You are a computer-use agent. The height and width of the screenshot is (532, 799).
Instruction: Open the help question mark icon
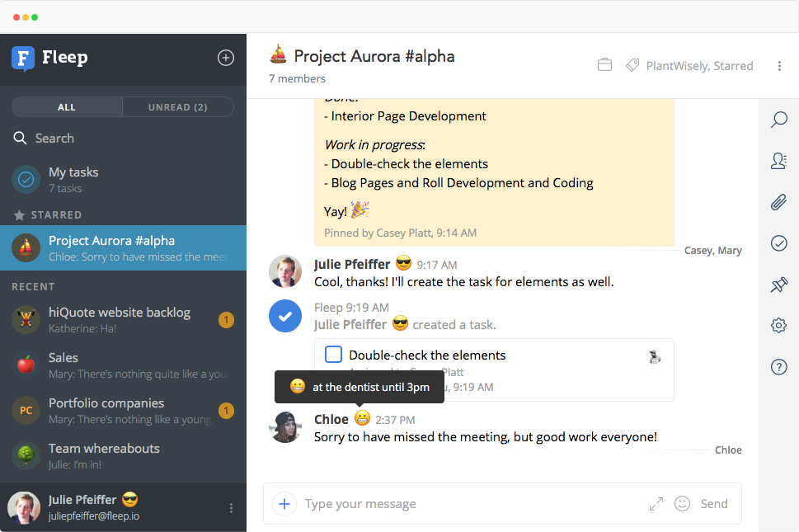point(778,367)
